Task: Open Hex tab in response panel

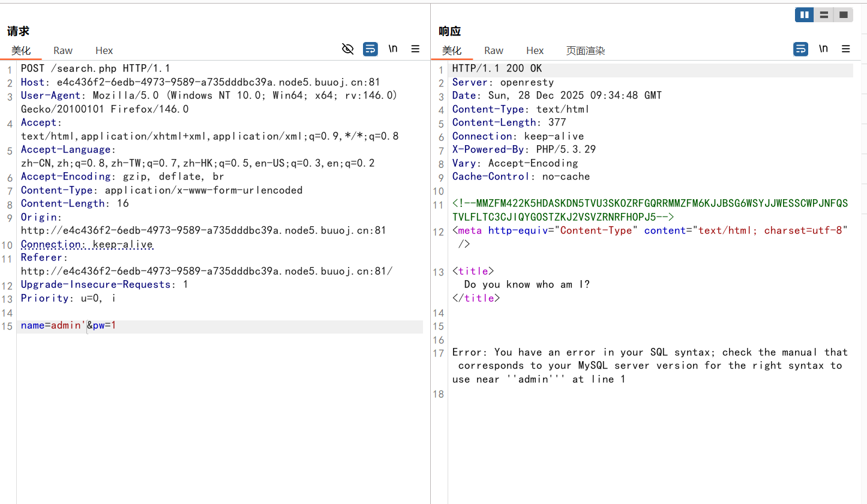Action: point(535,51)
